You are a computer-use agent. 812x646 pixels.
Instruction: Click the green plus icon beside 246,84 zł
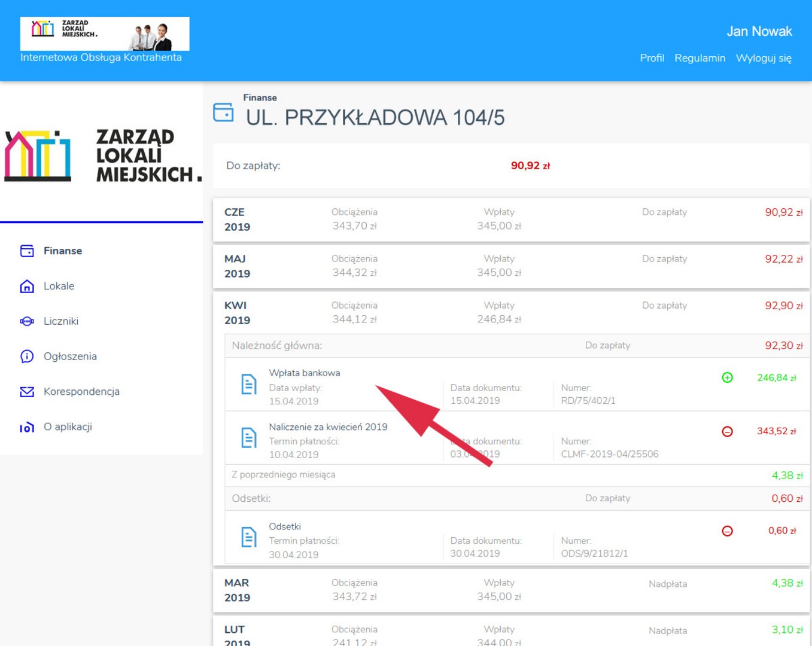click(x=727, y=377)
